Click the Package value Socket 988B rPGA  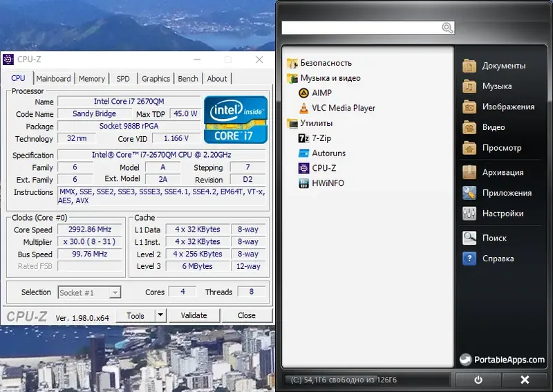pos(129,126)
